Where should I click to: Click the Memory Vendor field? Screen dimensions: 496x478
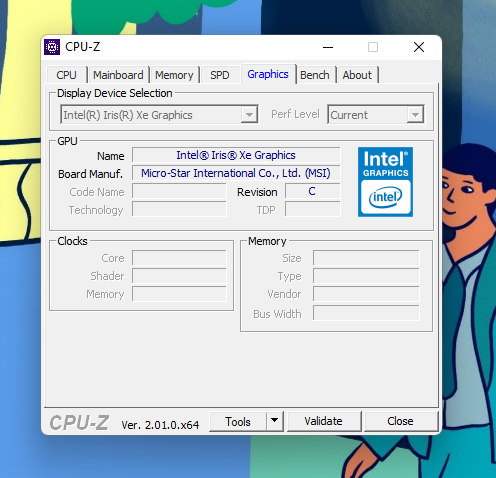pyautogui.click(x=366, y=294)
